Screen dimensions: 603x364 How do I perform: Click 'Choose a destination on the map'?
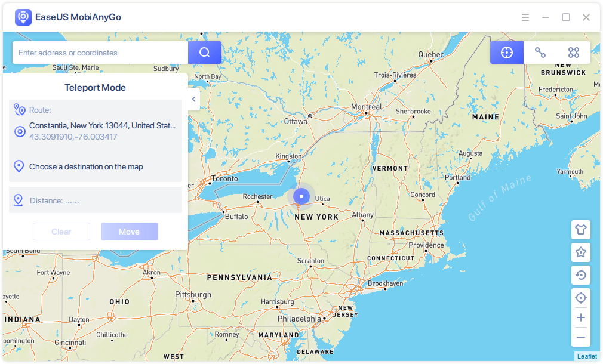coord(86,166)
